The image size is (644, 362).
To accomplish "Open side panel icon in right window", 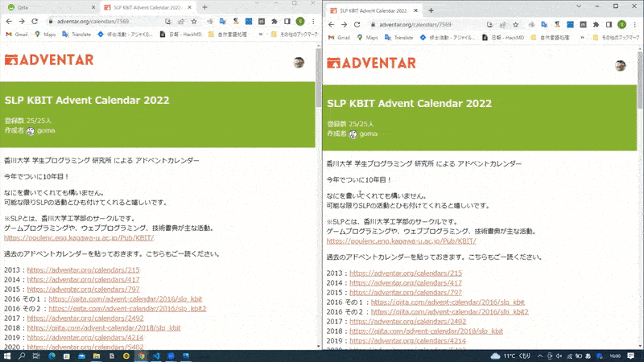I will pyautogui.click(x=609, y=25).
